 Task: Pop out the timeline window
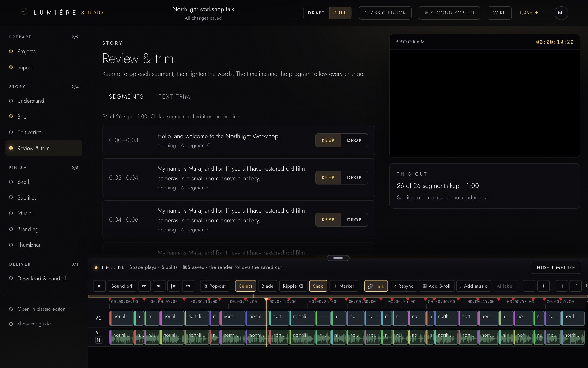click(x=215, y=286)
